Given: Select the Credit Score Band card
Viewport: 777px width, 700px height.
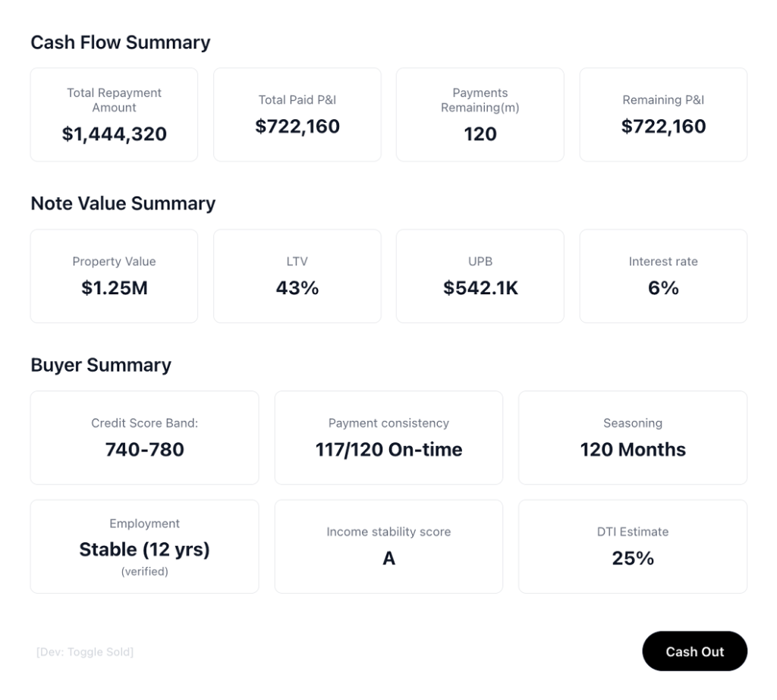Looking at the screenshot, I should point(144,437).
